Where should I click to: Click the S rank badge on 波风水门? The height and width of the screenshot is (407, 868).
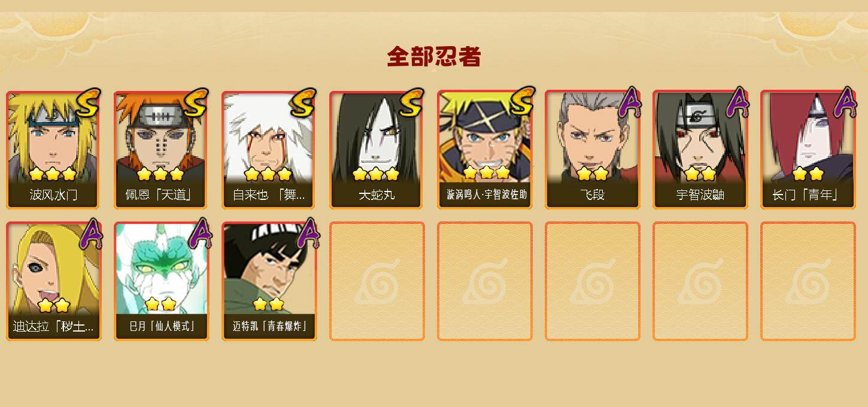[87, 103]
